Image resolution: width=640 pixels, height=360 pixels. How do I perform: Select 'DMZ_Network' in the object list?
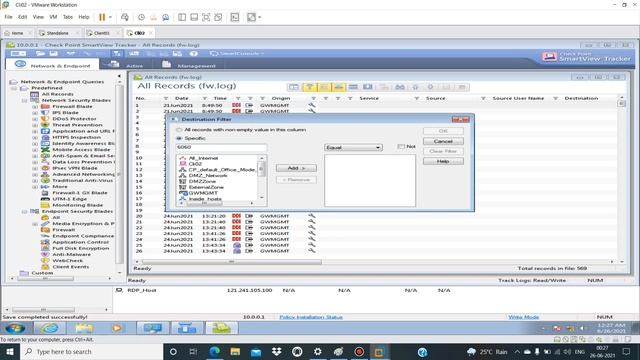click(207, 176)
